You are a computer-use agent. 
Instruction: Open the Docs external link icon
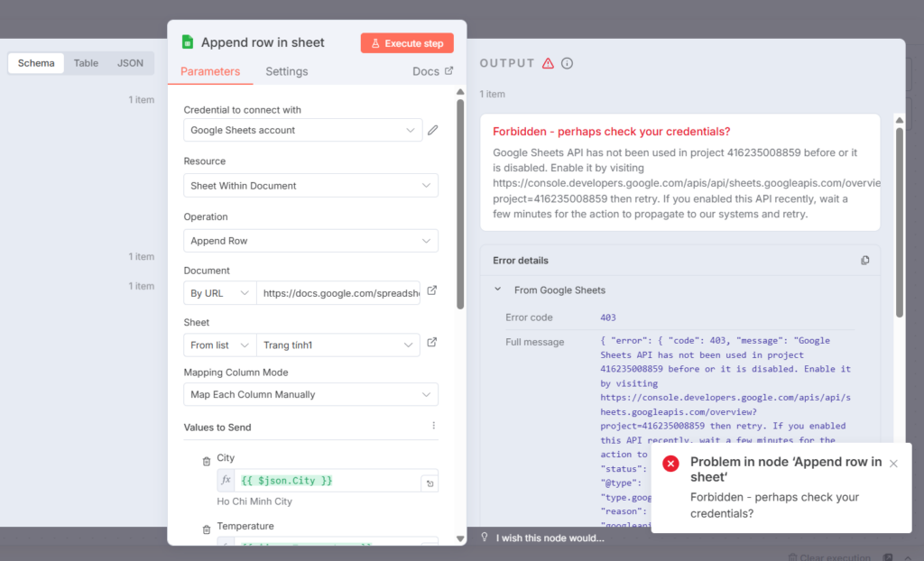pos(449,70)
